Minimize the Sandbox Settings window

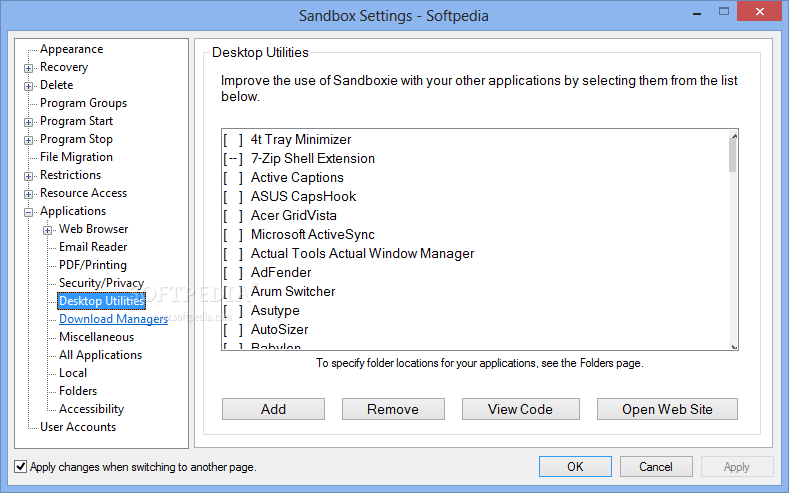tap(697, 13)
